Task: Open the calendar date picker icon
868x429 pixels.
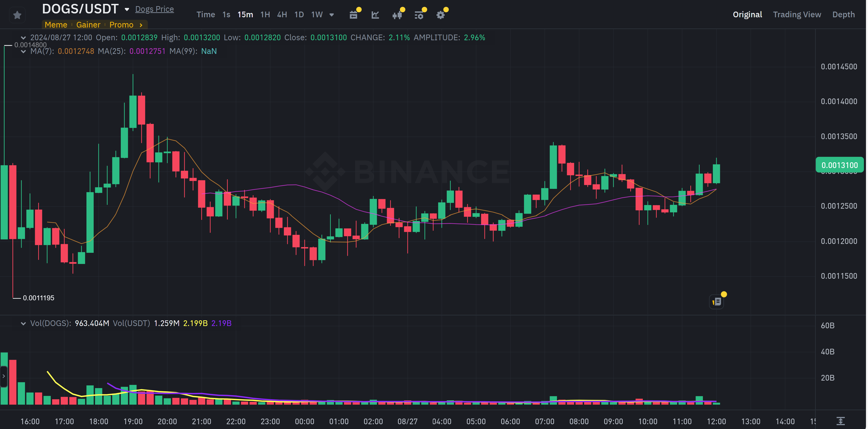Action: coord(353,15)
